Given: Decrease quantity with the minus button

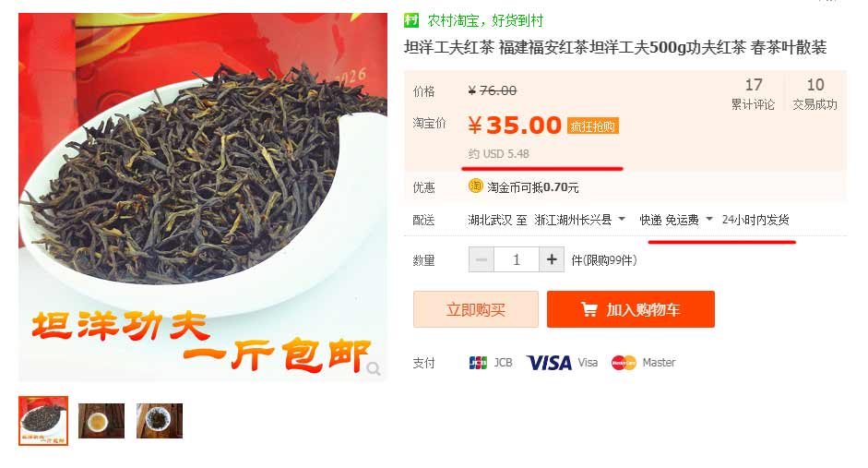Looking at the screenshot, I should [x=482, y=259].
